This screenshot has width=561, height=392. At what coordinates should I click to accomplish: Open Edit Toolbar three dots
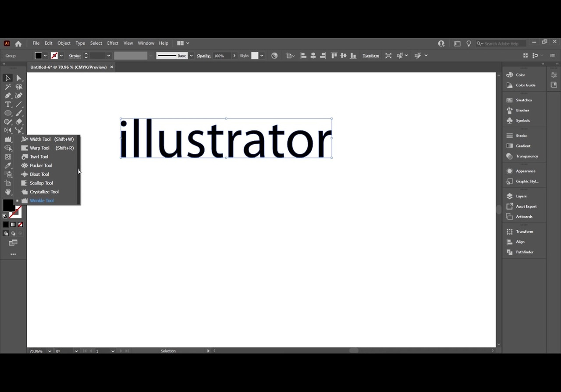(13, 254)
